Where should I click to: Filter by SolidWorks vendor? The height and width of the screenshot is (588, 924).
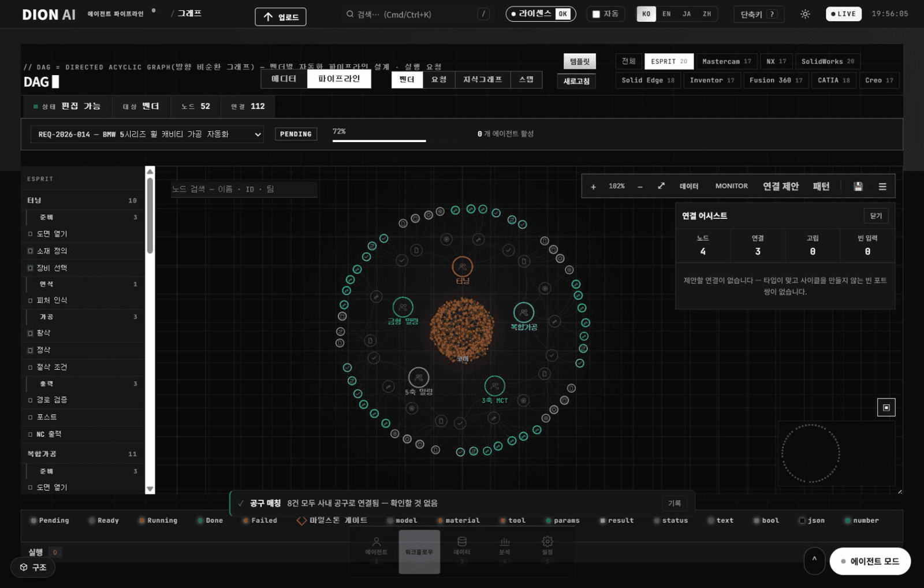[x=828, y=61]
